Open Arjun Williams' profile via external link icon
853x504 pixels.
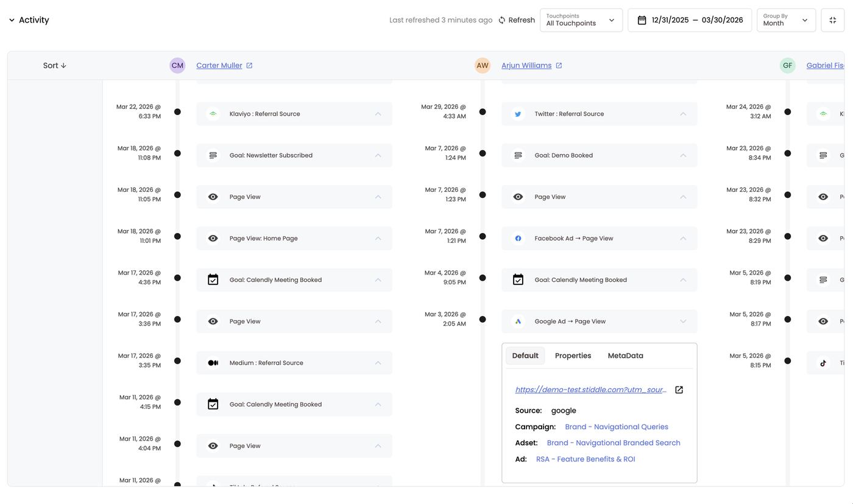pos(559,66)
